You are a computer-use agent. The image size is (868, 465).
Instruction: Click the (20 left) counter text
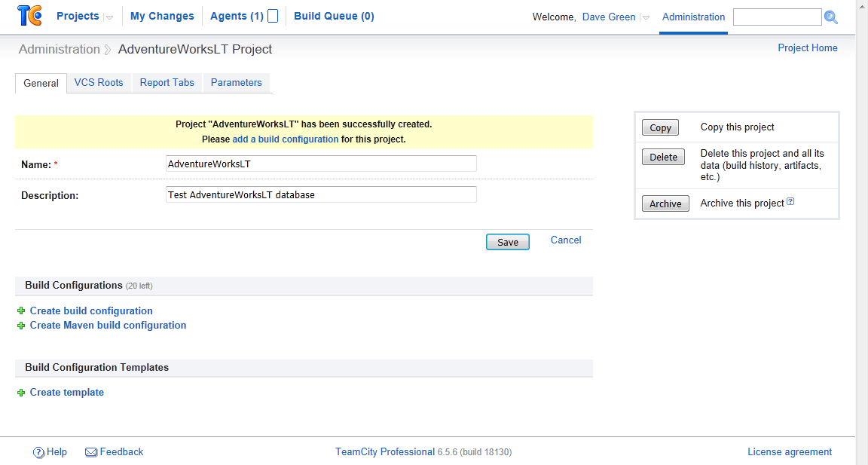point(139,286)
